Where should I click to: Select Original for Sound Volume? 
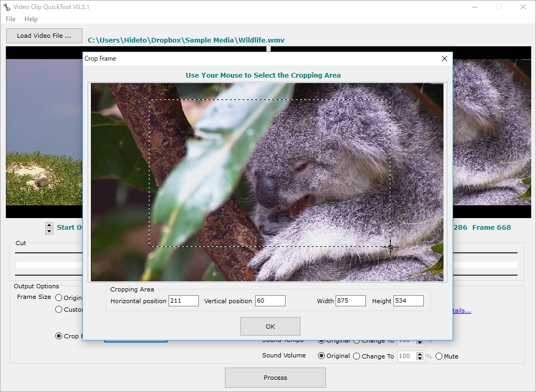[x=322, y=356]
